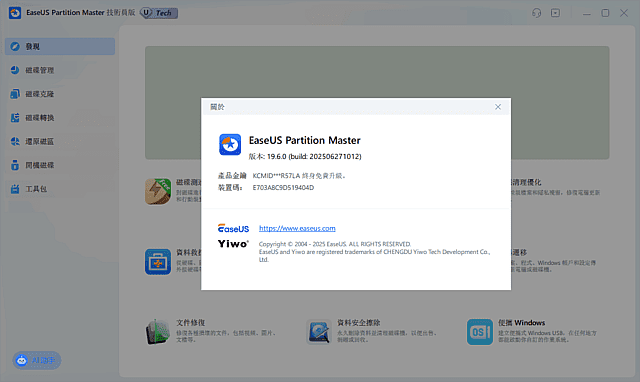Click the device code E703A8C9D519404D

tap(283, 187)
